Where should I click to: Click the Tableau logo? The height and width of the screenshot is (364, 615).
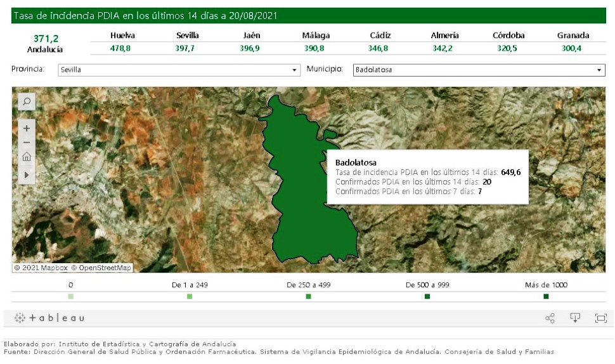coord(49,318)
